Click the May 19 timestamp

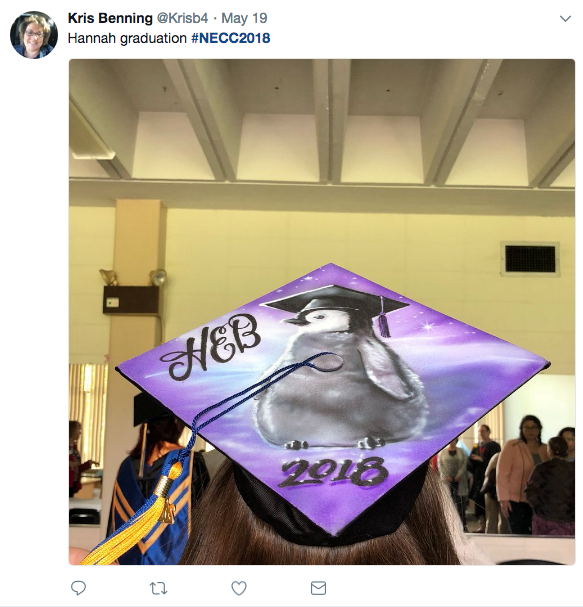click(x=244, y=18)
